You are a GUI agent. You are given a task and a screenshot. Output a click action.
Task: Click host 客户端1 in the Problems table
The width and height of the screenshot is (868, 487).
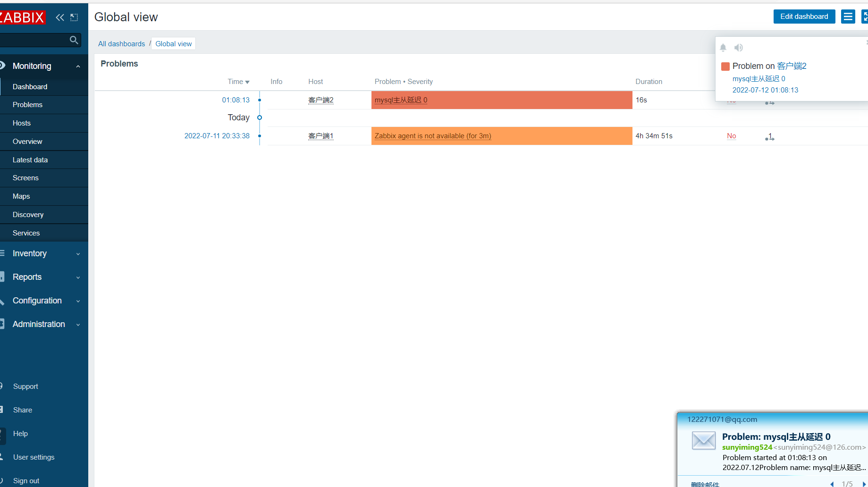321,136
